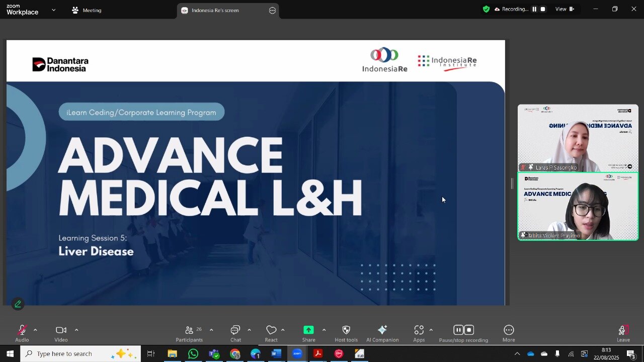Screen dimensions: 644x362
Task: Click the annotation pencil icon
Action: 18,304
